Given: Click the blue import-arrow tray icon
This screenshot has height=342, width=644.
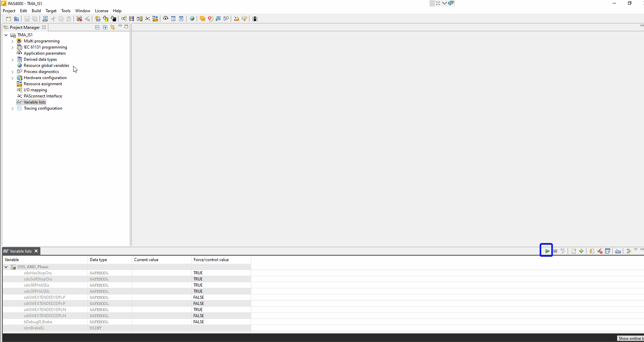Looking at the screenshot, I should pos(618,251).
